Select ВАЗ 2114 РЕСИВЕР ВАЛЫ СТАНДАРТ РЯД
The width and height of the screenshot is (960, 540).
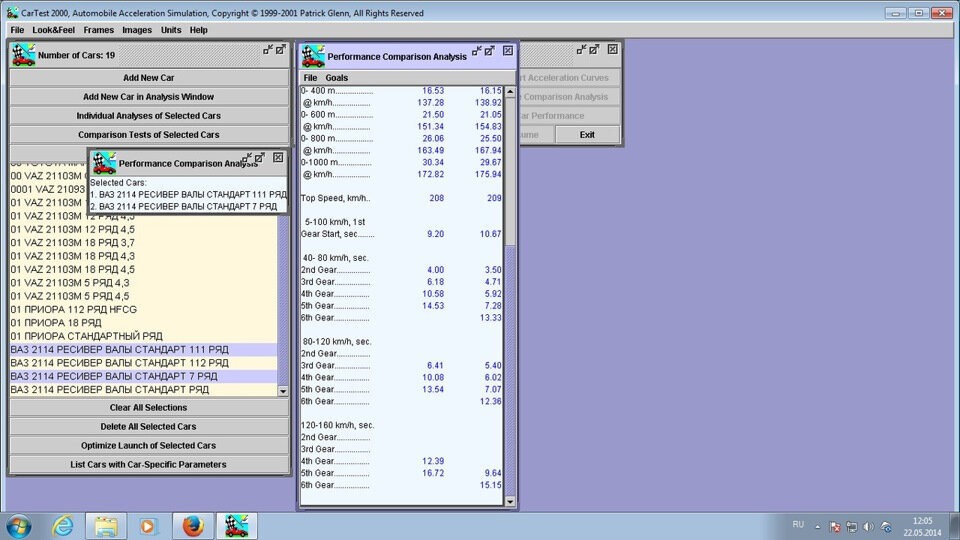tap(143, 390)
